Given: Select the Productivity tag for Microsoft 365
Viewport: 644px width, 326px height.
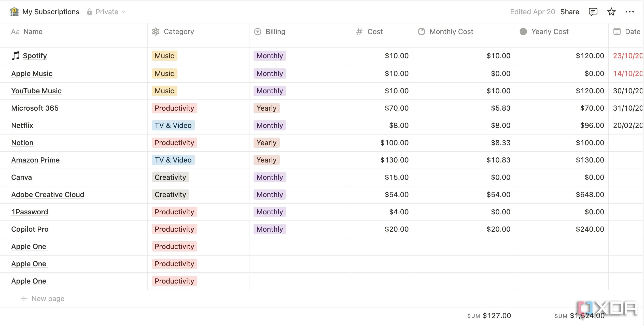Looking at the screenshot, I should [174, 108].
